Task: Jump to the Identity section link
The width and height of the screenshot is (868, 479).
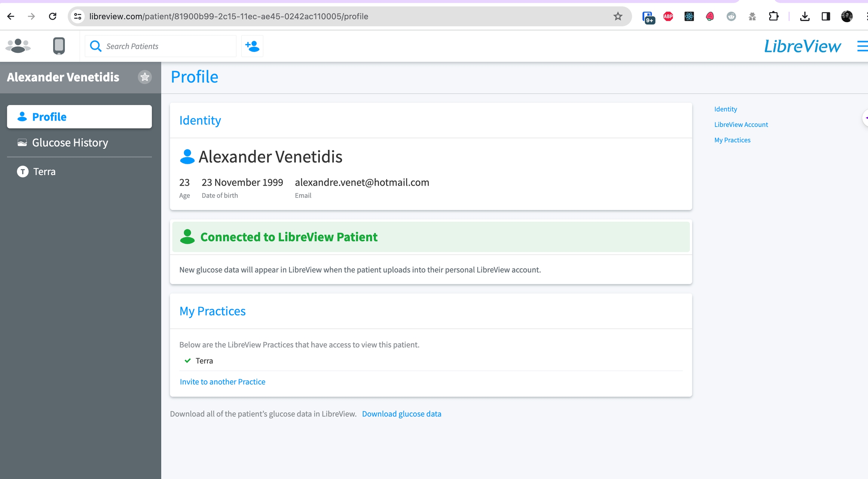Action: click(725, 109)
